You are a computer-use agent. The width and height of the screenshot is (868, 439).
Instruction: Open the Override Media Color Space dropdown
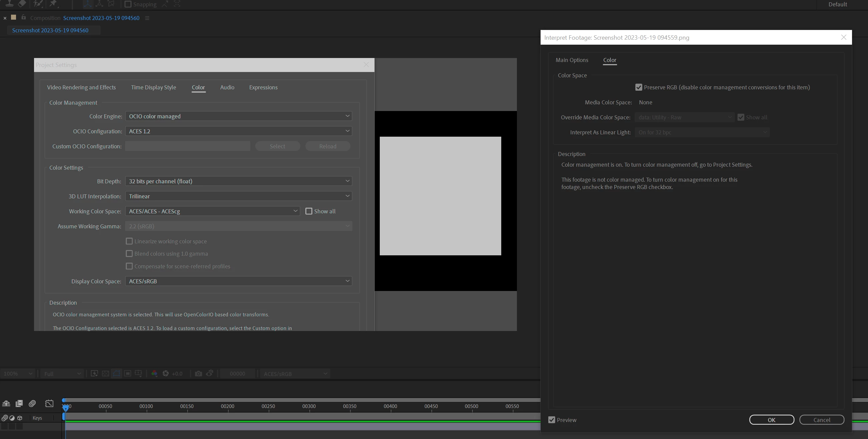point(684,117)
